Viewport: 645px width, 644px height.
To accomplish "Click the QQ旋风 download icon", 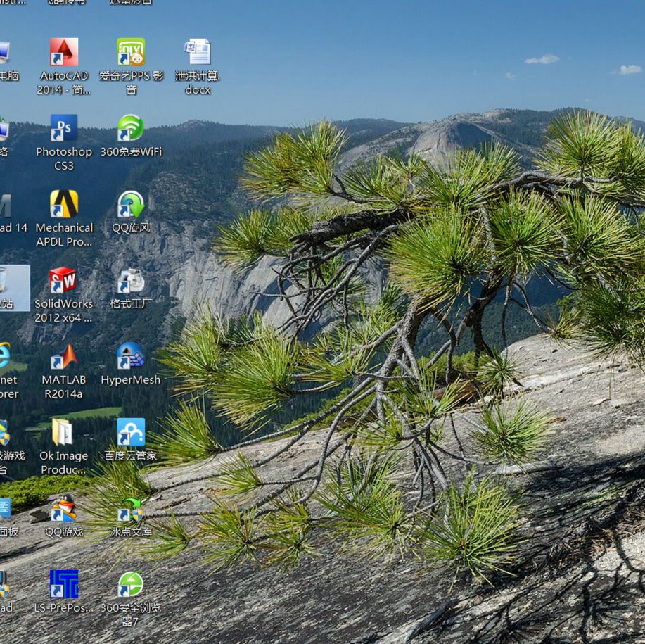I will click(131, 203).
